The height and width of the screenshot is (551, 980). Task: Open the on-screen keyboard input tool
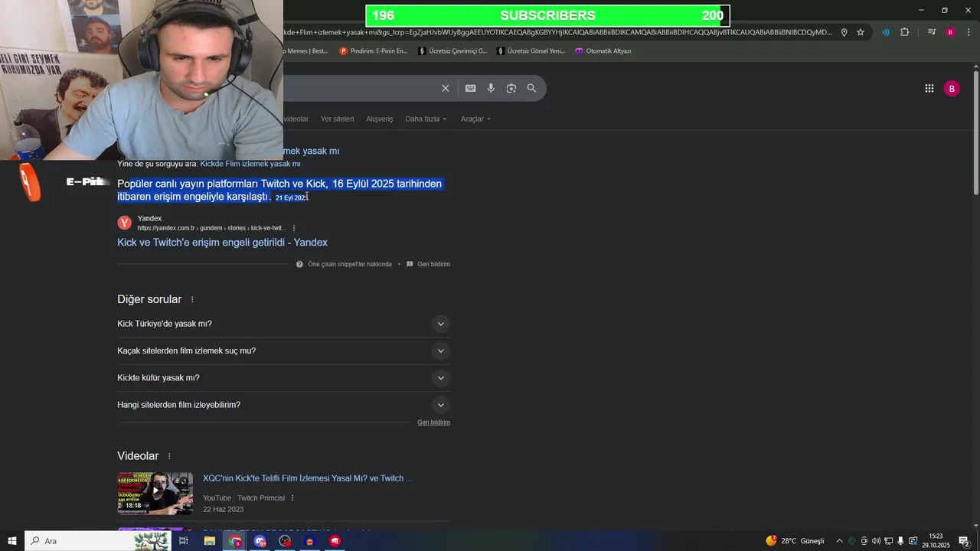point(471,88)
